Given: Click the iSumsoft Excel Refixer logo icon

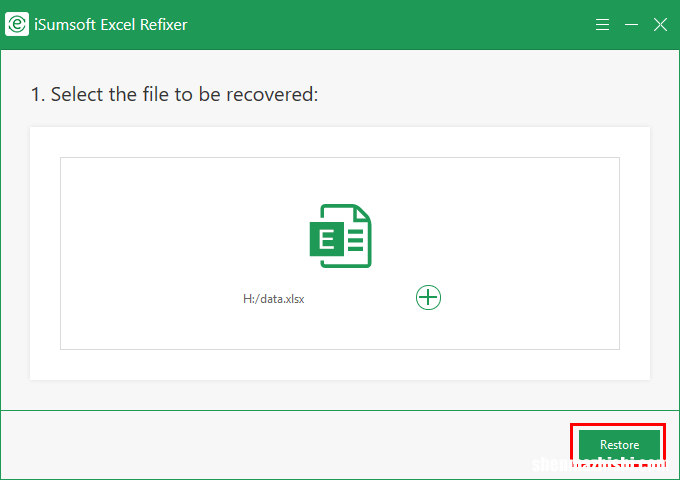Looking at the screenshot, I should pyautogui.click(x=17, y=24).
